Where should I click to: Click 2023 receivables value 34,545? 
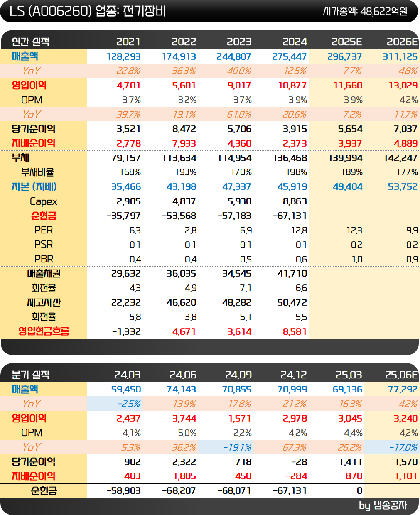pos(237,274)
